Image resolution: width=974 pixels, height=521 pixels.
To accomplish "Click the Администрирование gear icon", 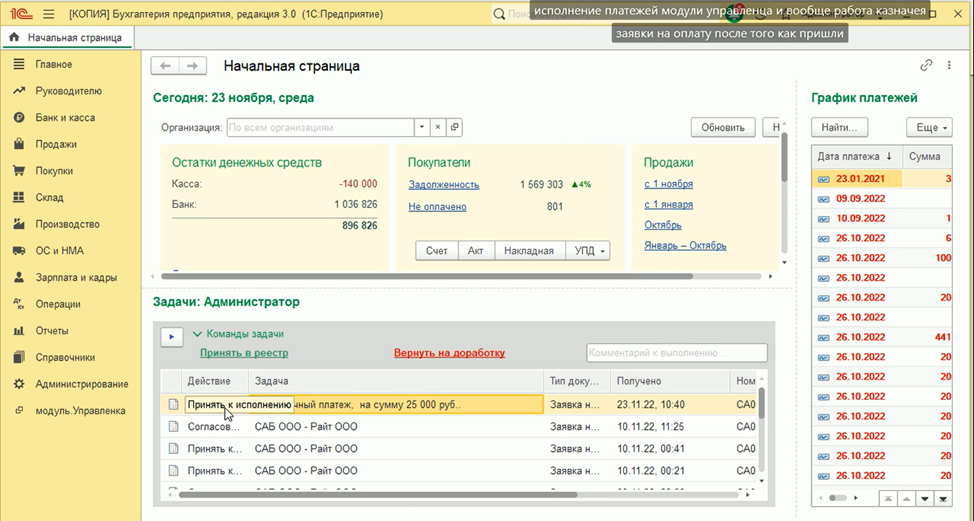I will [x=19, y=384].
